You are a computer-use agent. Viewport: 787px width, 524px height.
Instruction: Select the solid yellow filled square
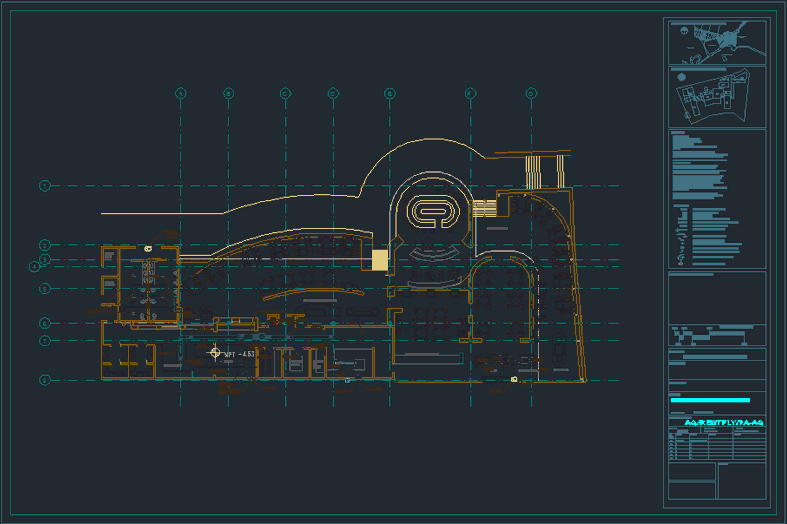click(380, 260)
